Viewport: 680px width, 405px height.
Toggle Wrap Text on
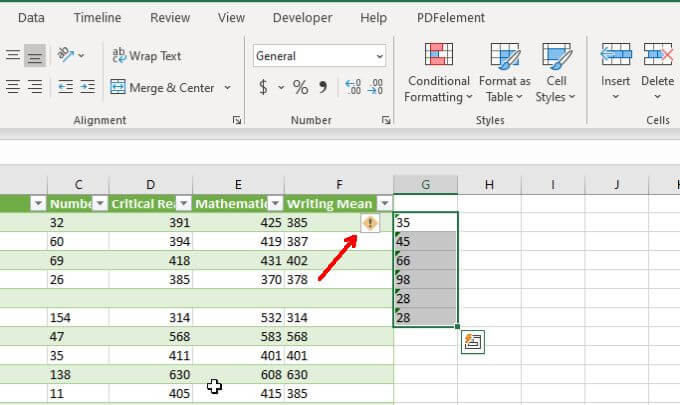pyautogui.click(x=147, y=56)
